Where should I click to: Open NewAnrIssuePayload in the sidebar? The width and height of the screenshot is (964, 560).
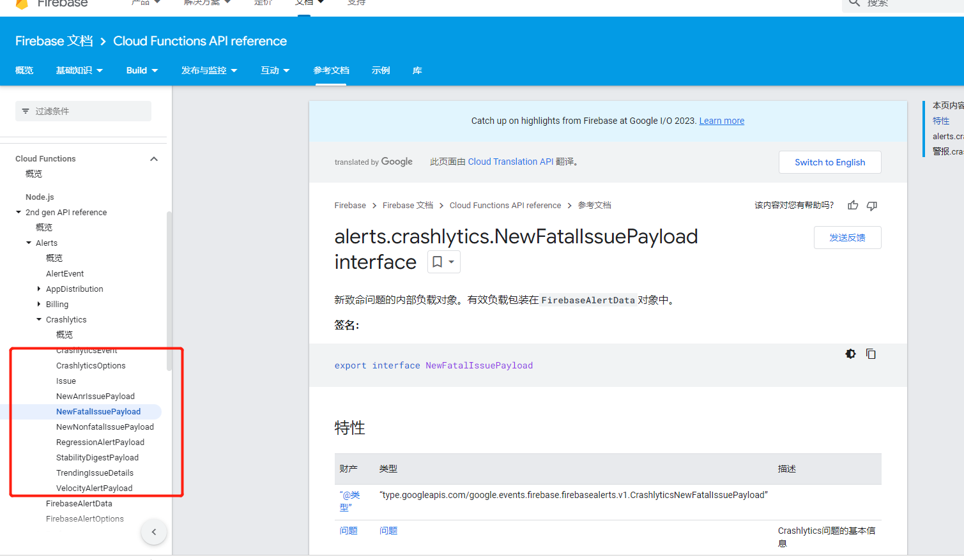(95, 396)
